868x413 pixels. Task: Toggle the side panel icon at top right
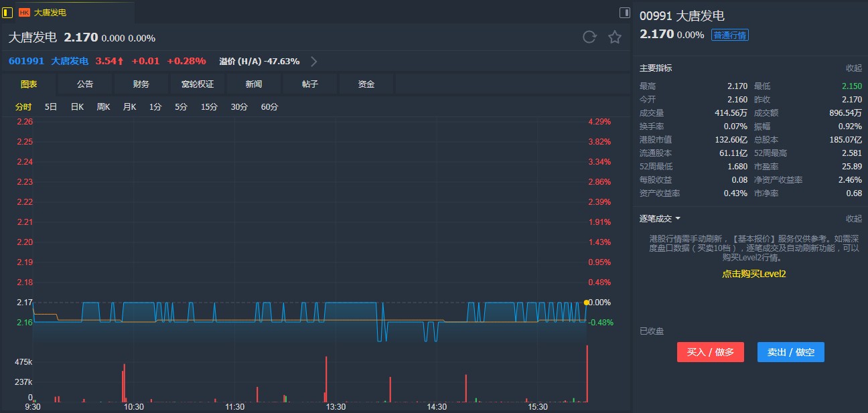[625, 12]
